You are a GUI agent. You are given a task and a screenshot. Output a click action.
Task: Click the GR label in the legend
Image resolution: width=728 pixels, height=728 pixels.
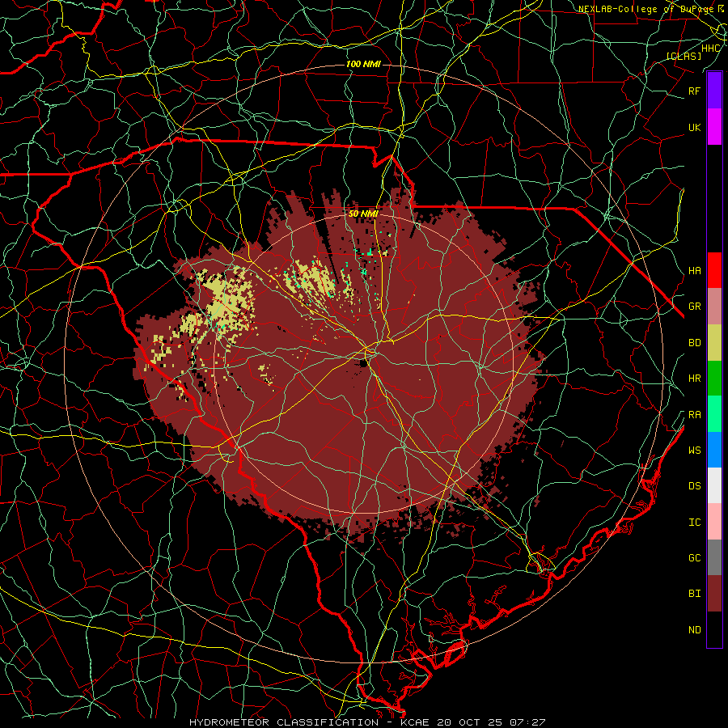pyautogui.click(x=695, y=307)
